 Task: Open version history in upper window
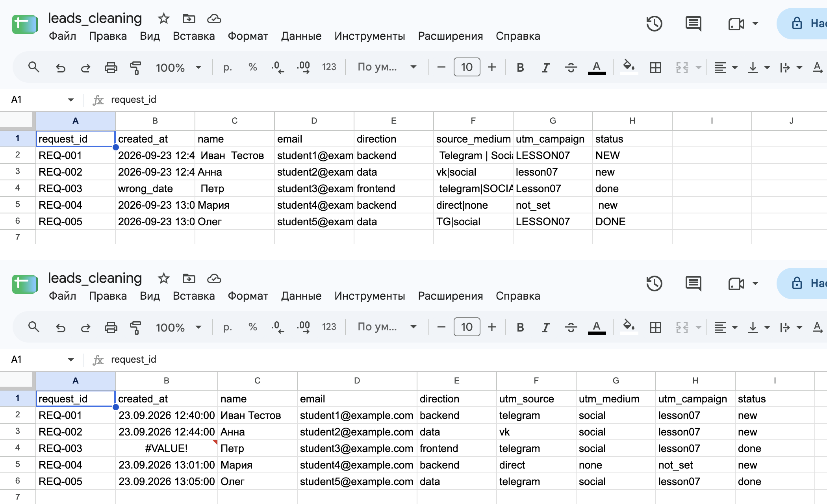tap(654, 24)
